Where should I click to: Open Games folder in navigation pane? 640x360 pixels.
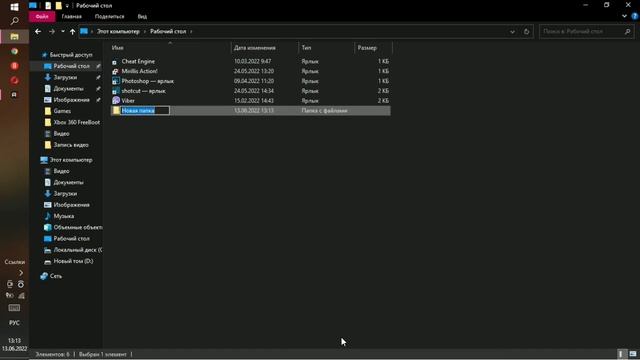pyautogui.click(x=62, y=111)
